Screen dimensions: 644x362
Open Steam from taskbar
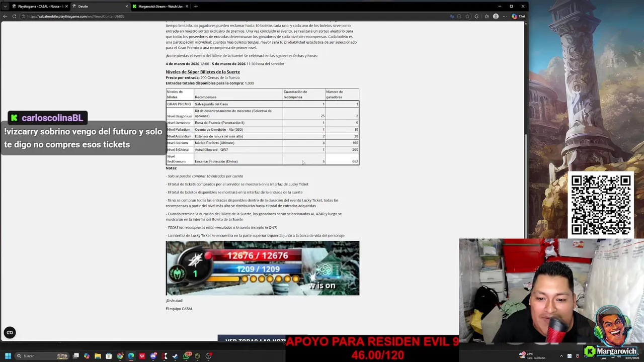point(175,356)
